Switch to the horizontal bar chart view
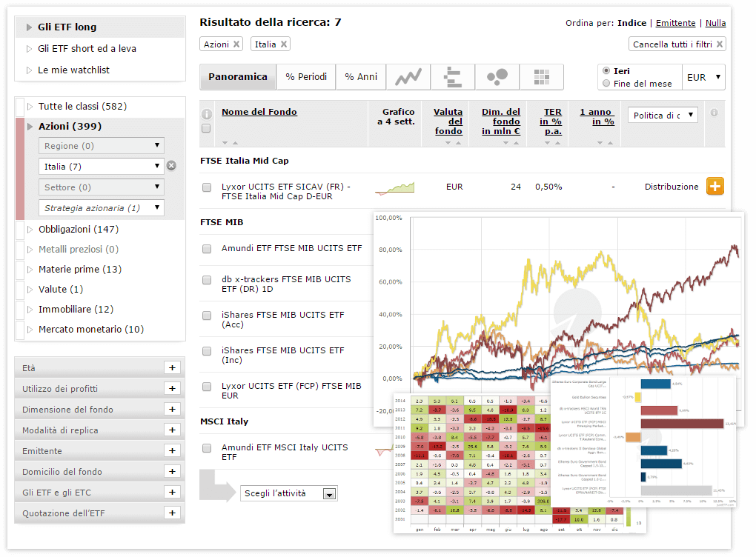756x557 pixels. 452,76
